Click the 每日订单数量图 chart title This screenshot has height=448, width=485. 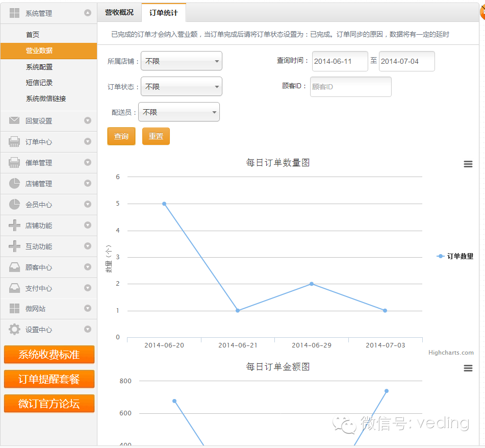click(278, 162)
